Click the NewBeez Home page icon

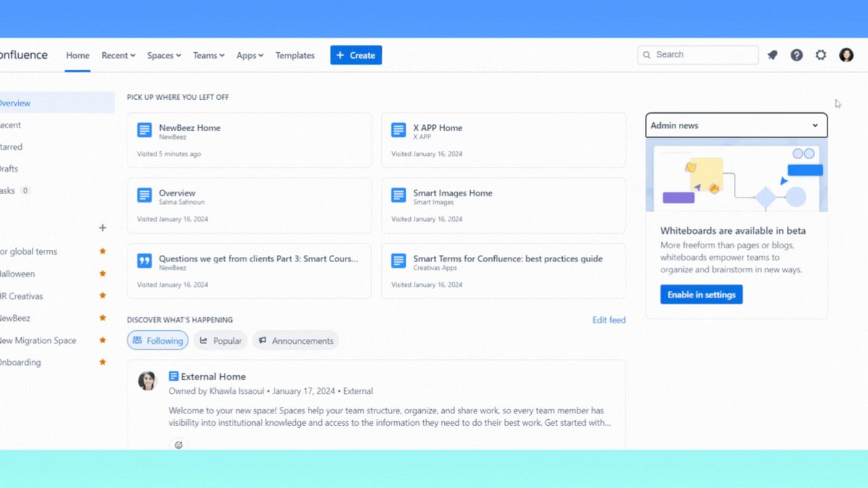[x=144, y=130]
